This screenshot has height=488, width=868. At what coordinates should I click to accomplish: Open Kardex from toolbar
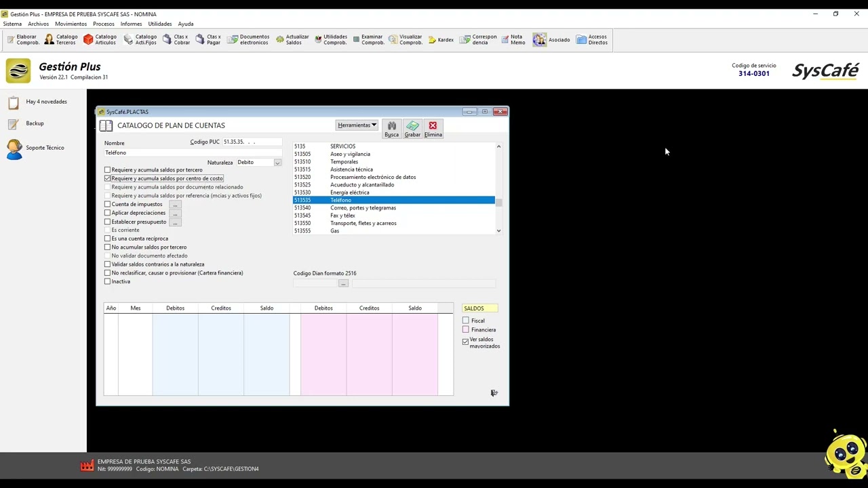[441, 40]
